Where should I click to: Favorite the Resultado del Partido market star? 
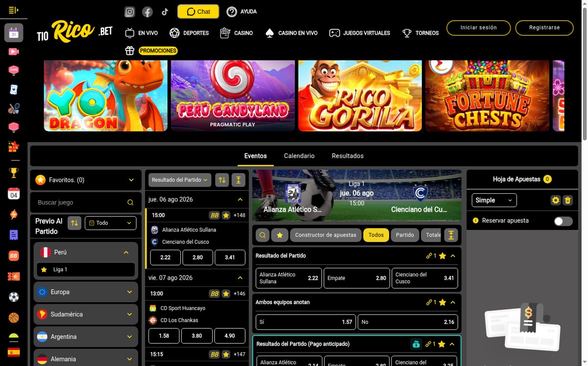[x=442, y=256]
